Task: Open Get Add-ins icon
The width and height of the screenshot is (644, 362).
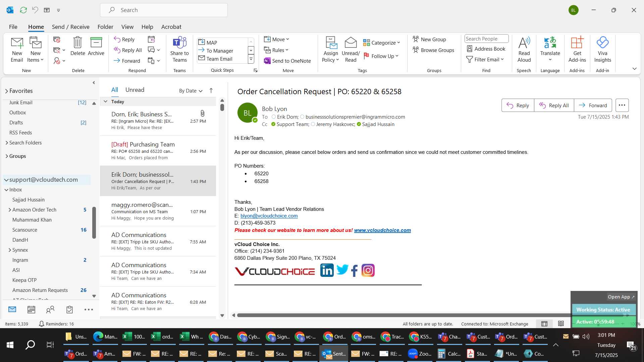Action: coord(577,50)
